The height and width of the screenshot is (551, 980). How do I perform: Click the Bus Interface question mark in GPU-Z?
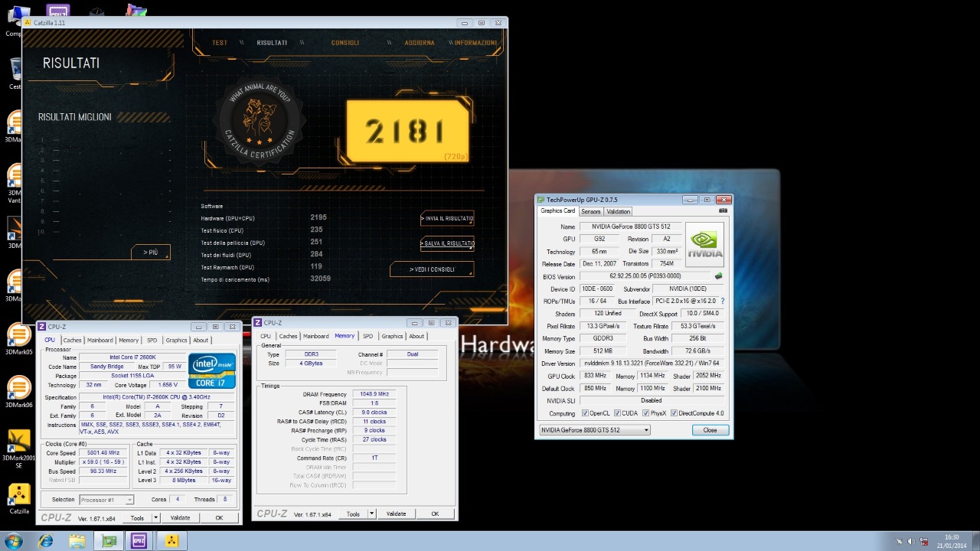(x=722, y=302)
